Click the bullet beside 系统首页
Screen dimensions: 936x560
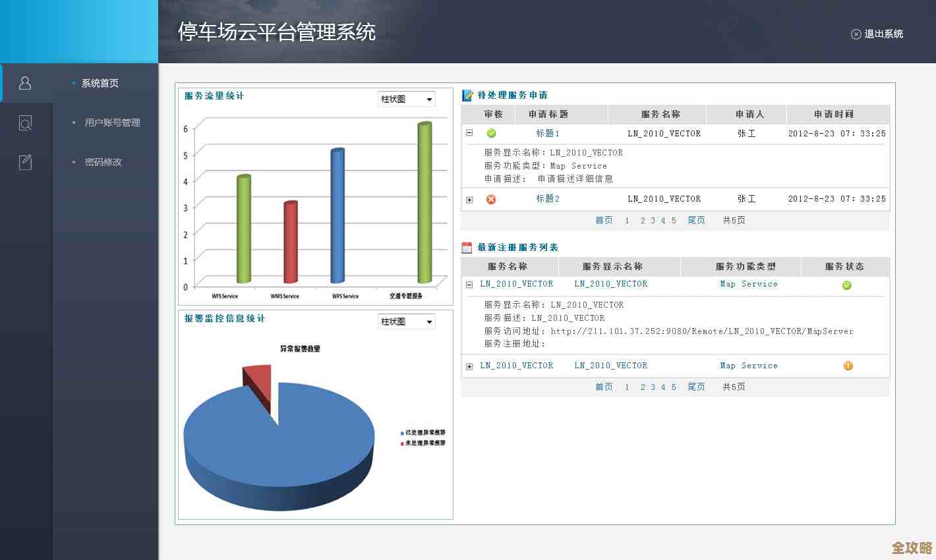pyautogui.click(x=72, y=83)
